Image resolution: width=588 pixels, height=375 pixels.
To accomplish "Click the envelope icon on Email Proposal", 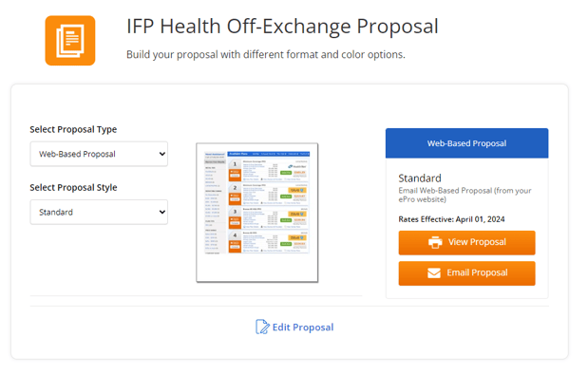I will point(434,272).
